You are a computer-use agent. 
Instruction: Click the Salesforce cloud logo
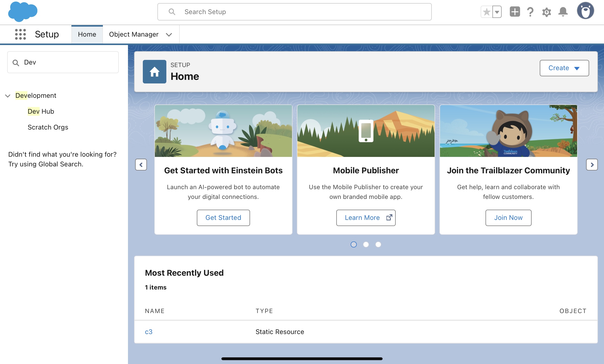tap(23, 12)
